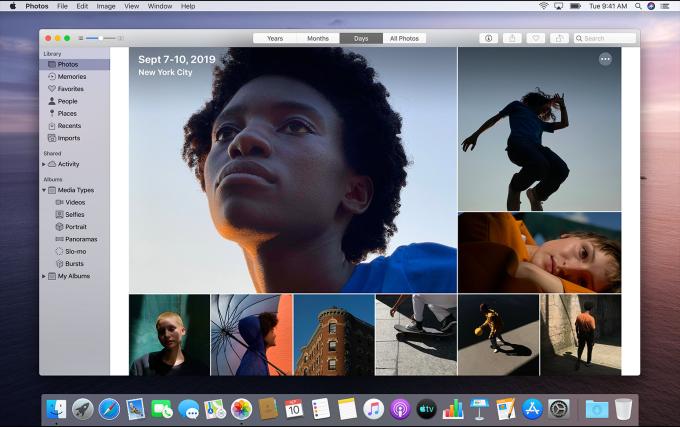Open the Apple menu
Viewport: 680px width, 427px height.
click(13, 6)
